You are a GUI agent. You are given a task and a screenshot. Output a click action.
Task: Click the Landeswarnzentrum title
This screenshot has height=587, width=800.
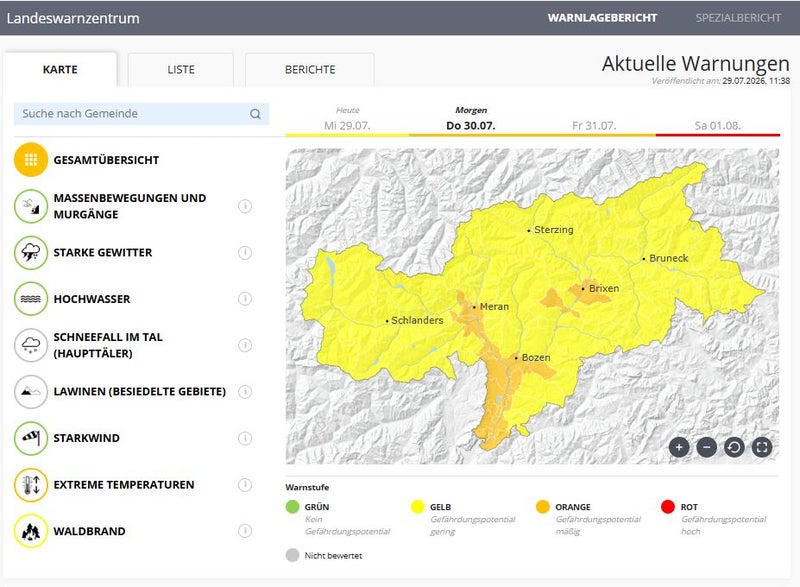[73, 18]
